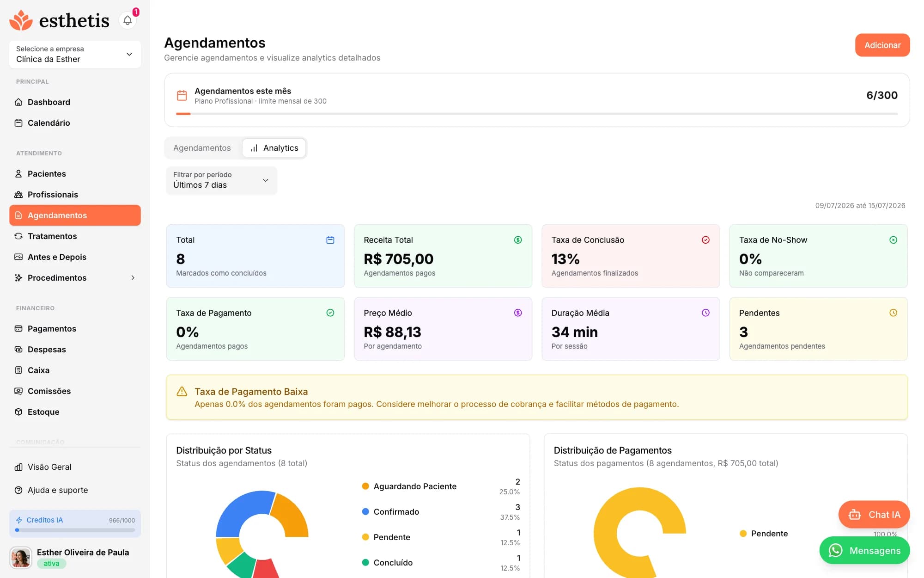The image size is (924, 578).
Task: Switch to the Agendamentos tab
Action: point(202,148)
